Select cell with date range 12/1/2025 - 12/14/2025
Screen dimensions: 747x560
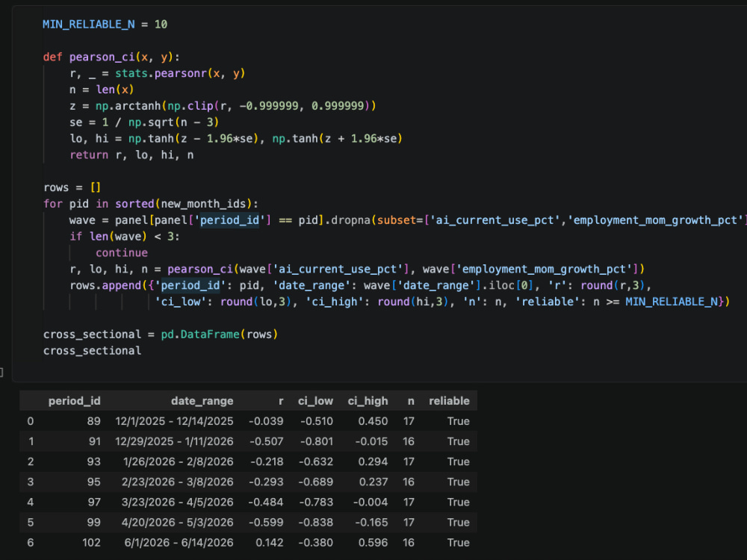click(x=174, y=421)
